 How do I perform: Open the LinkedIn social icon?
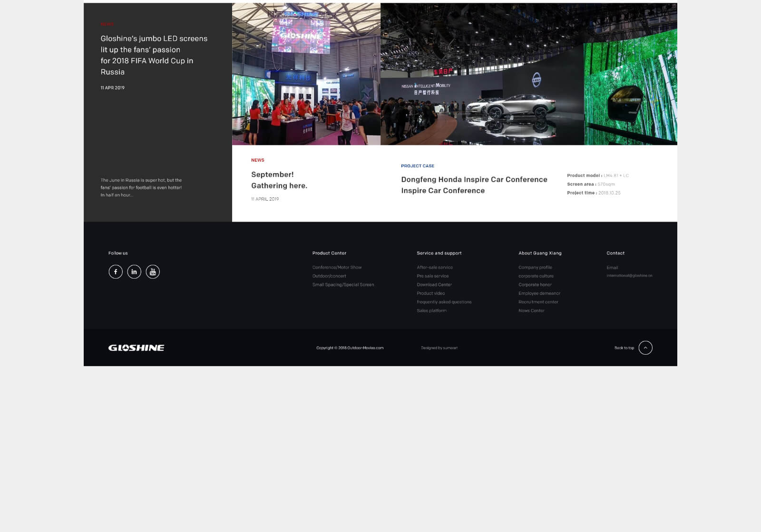(x=134, y=271)
